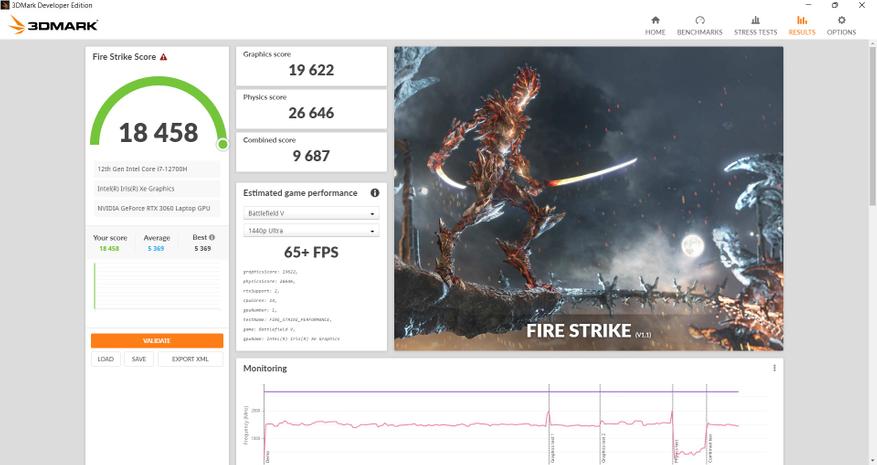Click the green score gauge indicator dot
The image size is (877, 465).
(x=223, y=144)
